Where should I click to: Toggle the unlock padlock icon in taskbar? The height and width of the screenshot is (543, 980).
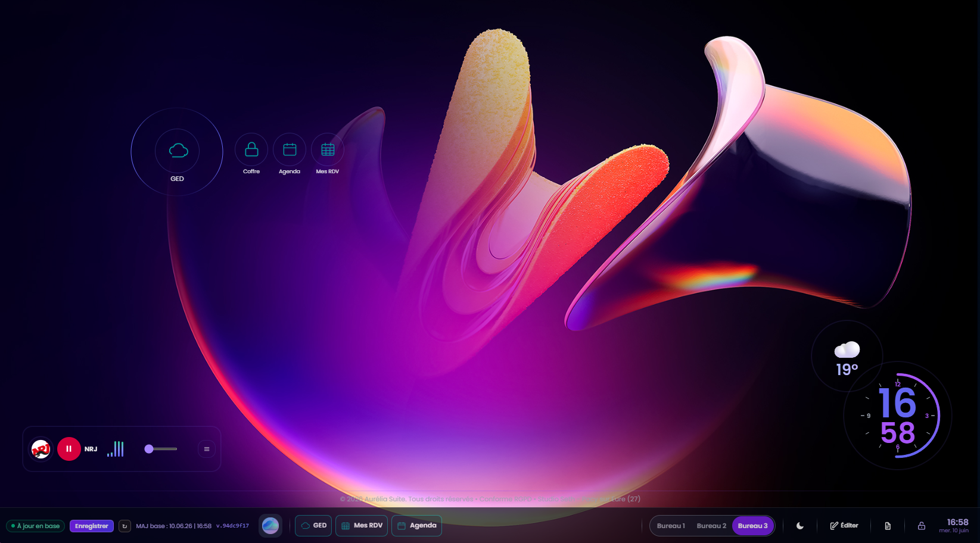pos(922,526)
